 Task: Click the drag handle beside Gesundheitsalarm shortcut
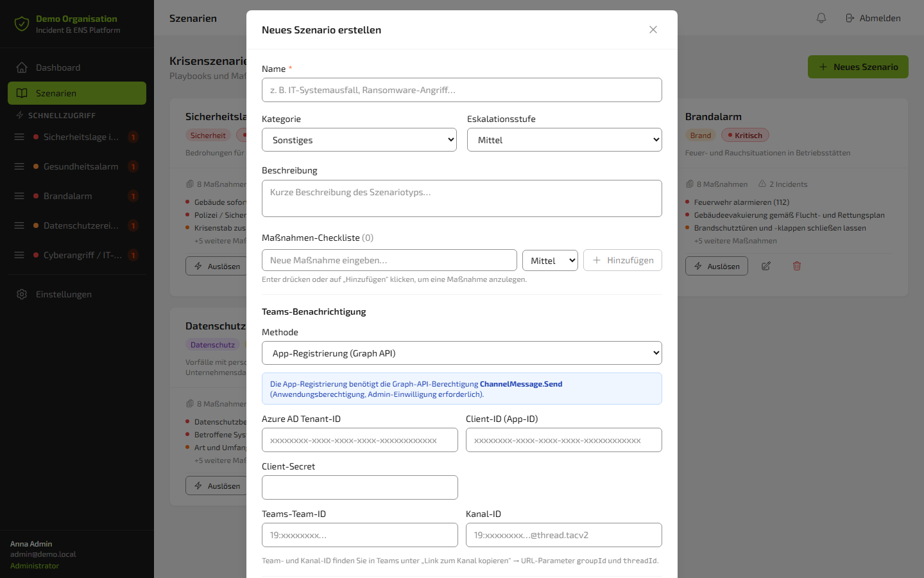pos(19,166)
